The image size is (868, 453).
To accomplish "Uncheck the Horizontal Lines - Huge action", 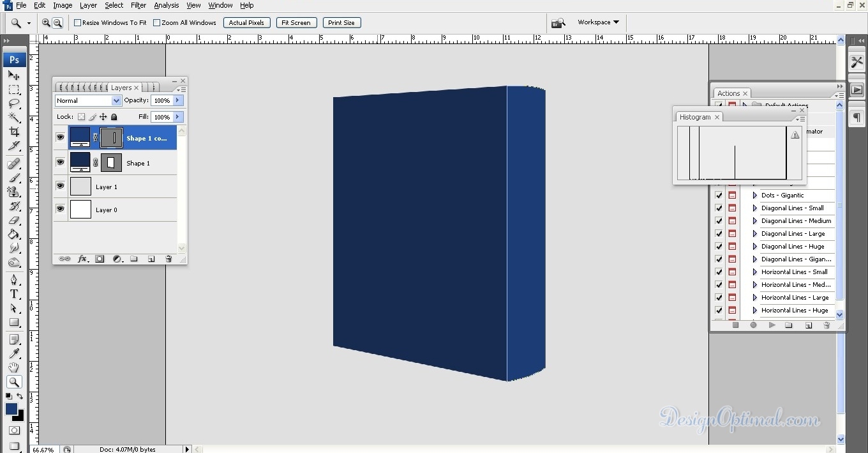I will [719, 311].
